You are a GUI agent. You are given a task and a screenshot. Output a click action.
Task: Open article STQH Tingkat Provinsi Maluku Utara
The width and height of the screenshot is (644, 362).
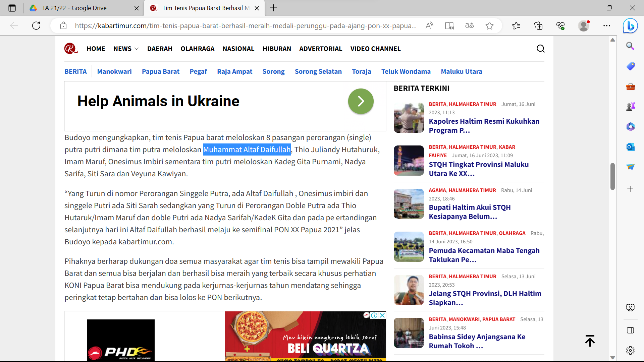pos(479,169)
